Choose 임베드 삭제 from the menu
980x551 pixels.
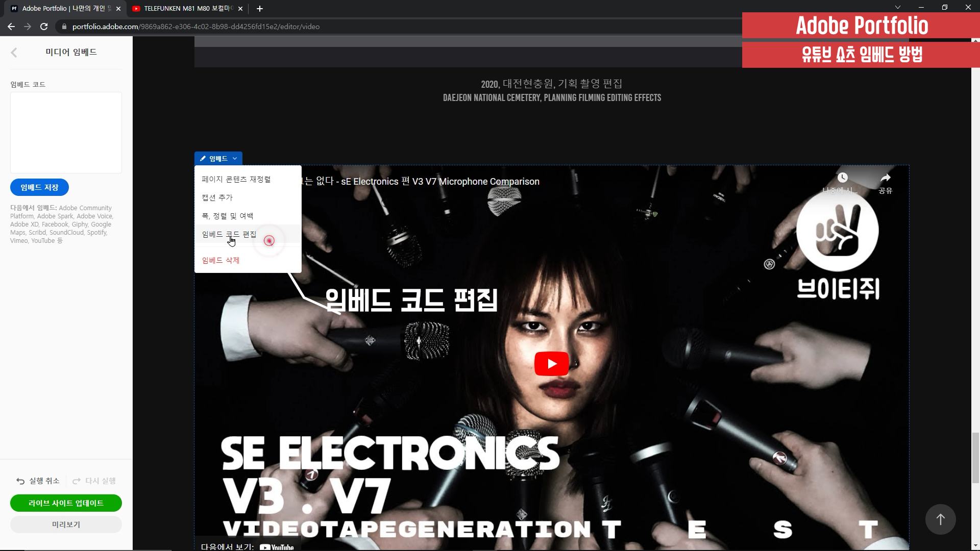[220, 260]
